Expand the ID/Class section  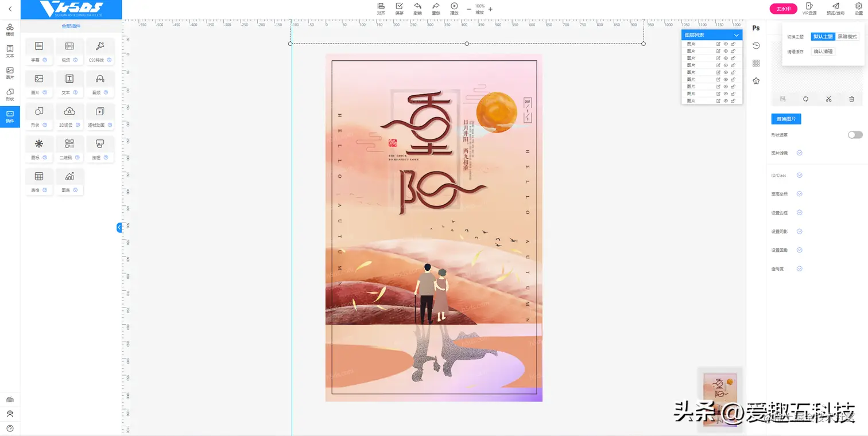[x=799, y=175]
